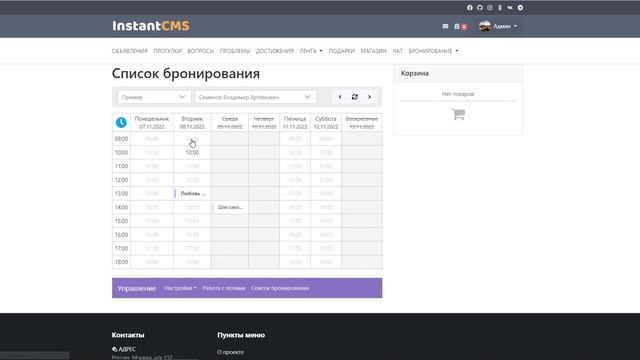640x360 pixels.
Task: Click the 15:00 slot on Monday
Action: [x=151, y=221]
